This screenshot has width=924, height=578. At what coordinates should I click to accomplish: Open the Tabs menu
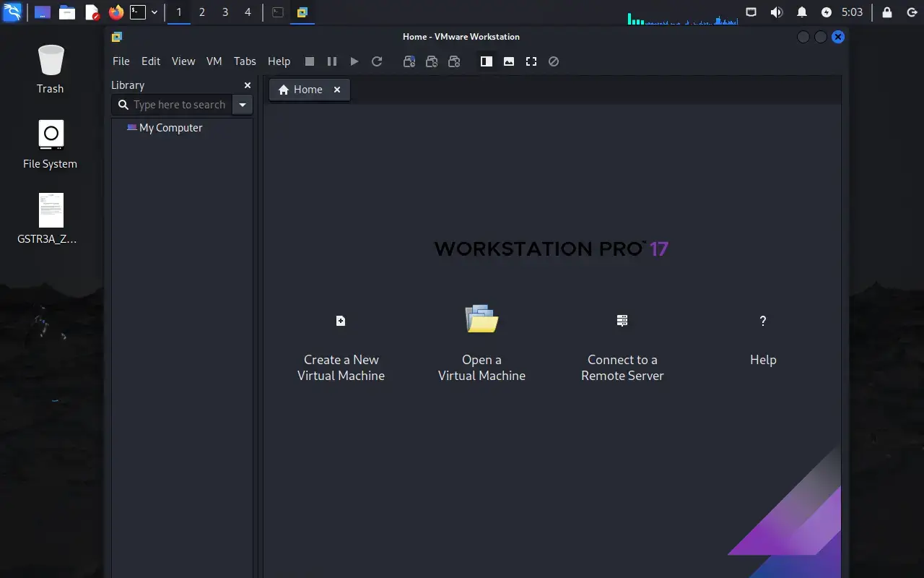tap(245, 61)
